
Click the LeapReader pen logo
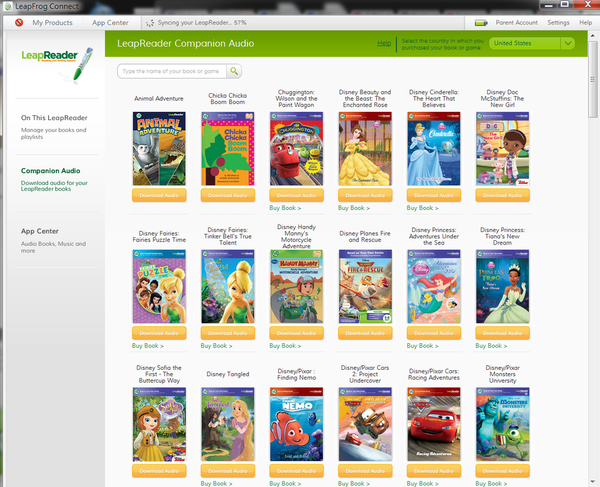tap(57, 64)
